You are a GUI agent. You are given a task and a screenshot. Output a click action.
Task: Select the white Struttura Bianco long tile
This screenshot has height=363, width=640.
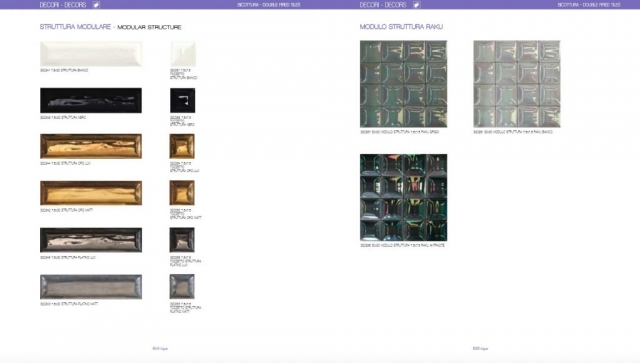click(x=91, y=53)
